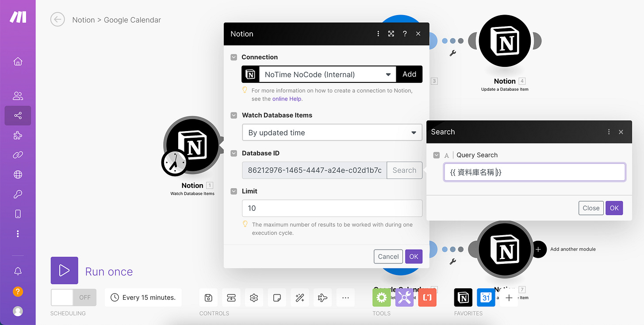This screenshot has height=325, width=644.
Task: Open the globe icon in the left sidebar
Action: tap(18, 174)
